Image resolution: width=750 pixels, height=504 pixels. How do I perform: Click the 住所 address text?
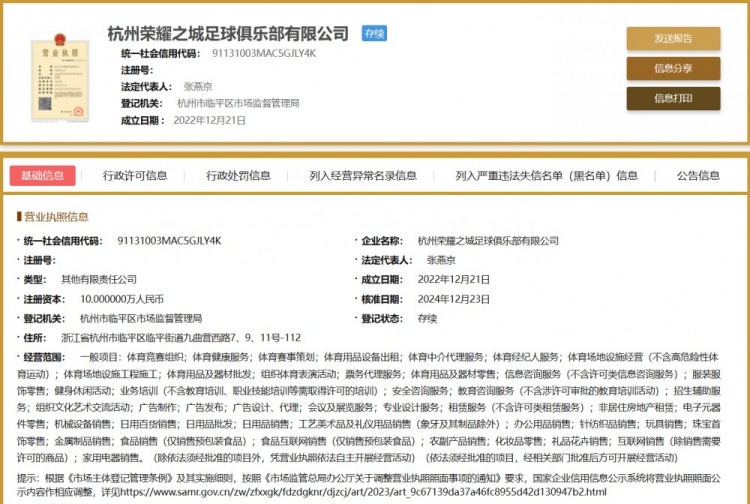point(181,337)
